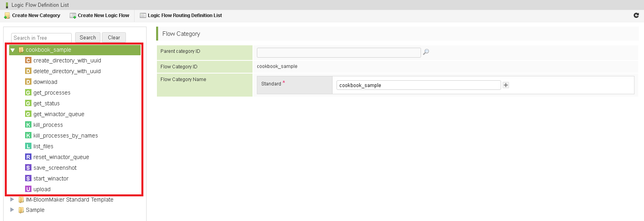Select the list_files flow
Viewport: 644px width, 221px height.
(43, 146)
